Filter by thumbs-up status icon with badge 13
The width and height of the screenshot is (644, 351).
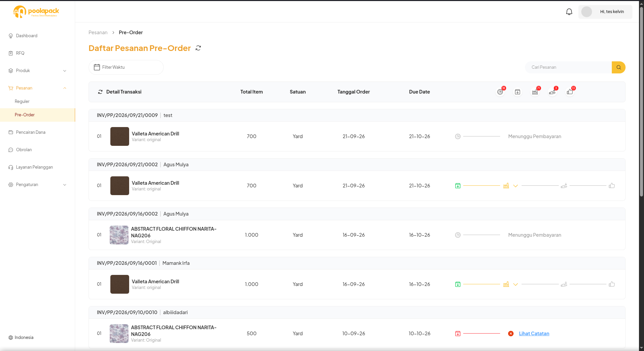pos(570,92)
